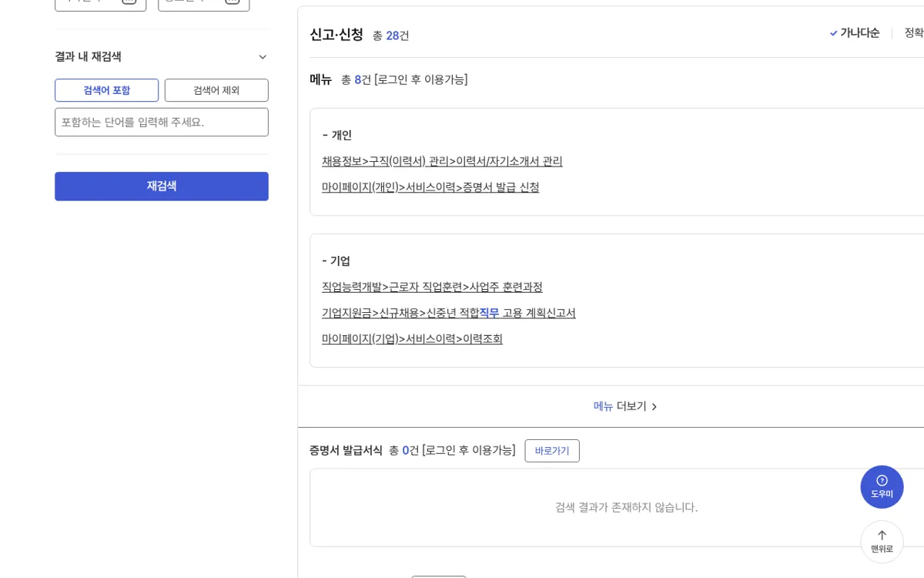924x578 pixels.
Task: Click the blue 재검색 button
Action: (x=162, y=187)
